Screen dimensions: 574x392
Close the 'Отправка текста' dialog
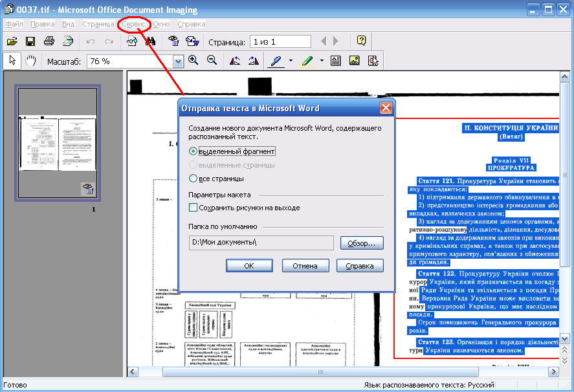(x=386, y=108)
